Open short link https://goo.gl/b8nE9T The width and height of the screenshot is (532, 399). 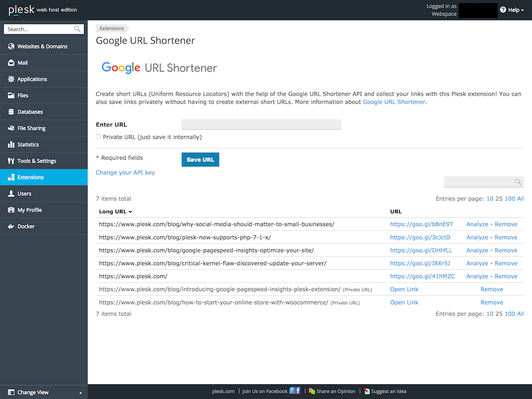click(x=421, y=224)
